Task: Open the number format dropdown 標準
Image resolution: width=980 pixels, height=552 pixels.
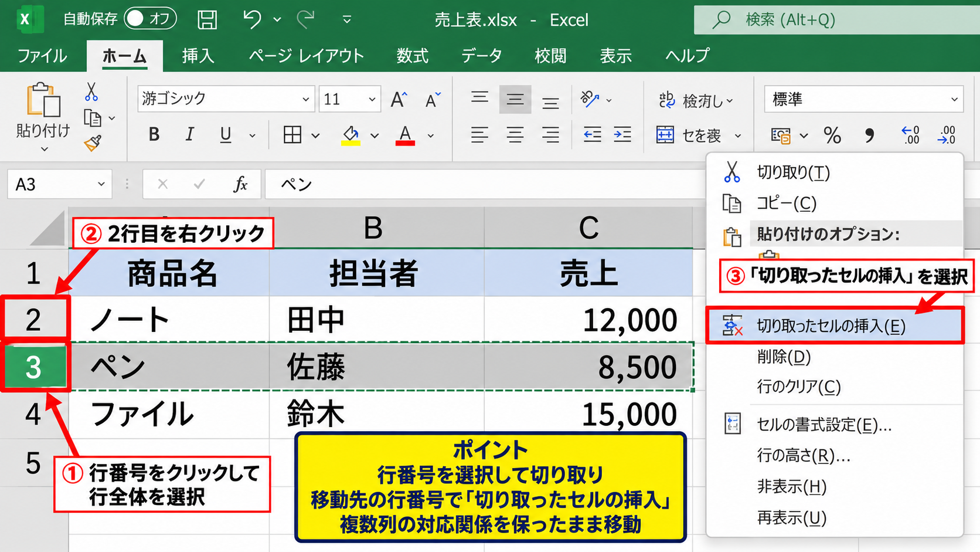Action: 864,99
